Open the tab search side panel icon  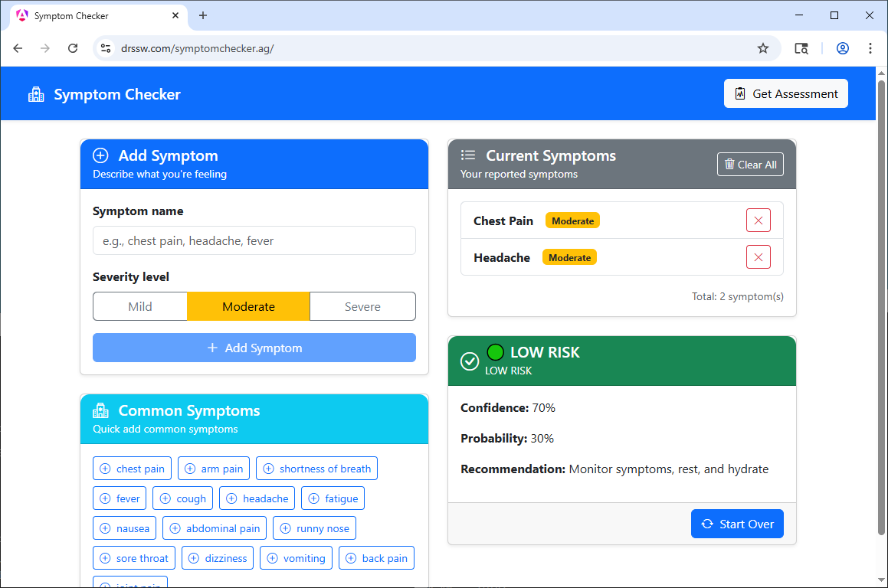coord(801,48)
